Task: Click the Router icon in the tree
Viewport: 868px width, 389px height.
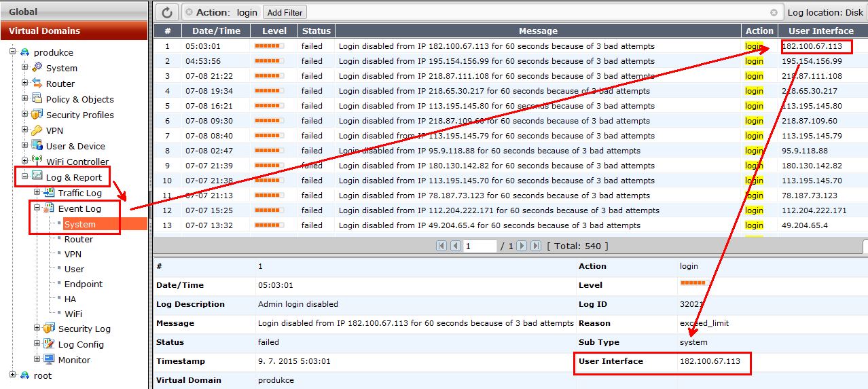Action: point(37,83)
